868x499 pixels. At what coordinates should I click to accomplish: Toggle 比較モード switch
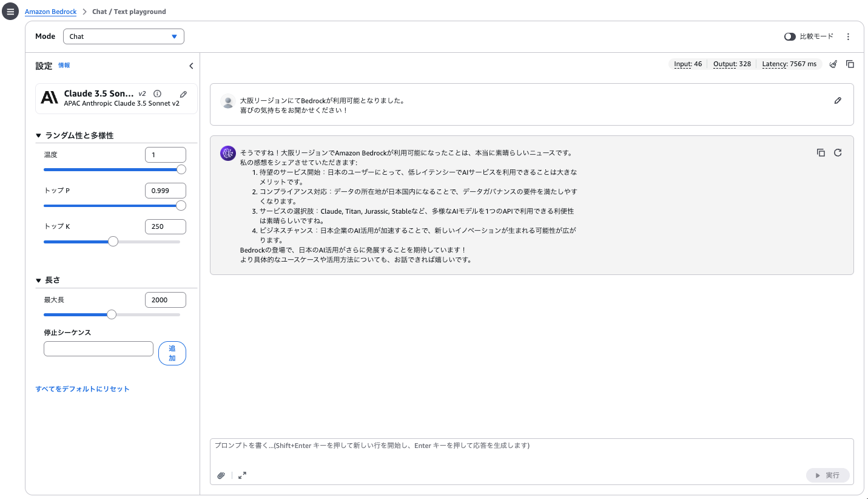[790, 36]
